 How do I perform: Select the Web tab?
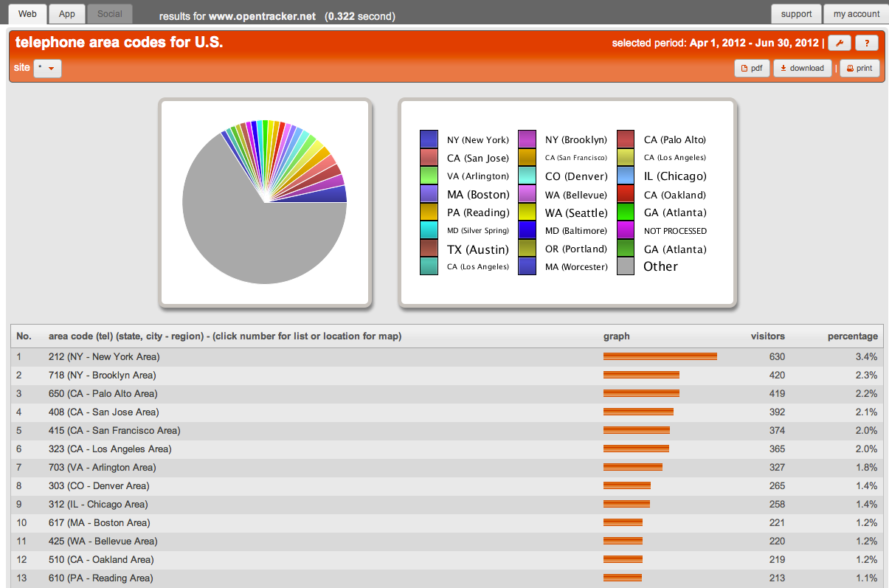point(27,13)
